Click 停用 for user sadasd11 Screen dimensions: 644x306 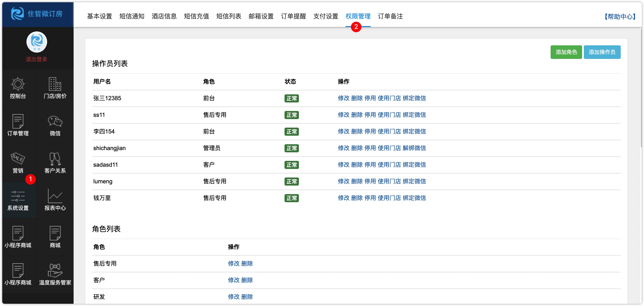click(x=370, y=164)
